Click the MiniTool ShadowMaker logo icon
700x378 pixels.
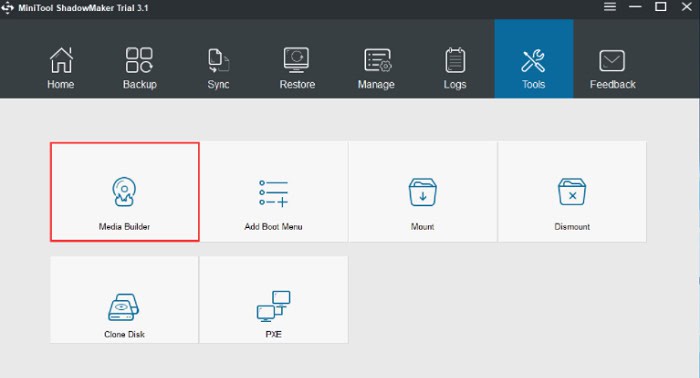[8, 8]
